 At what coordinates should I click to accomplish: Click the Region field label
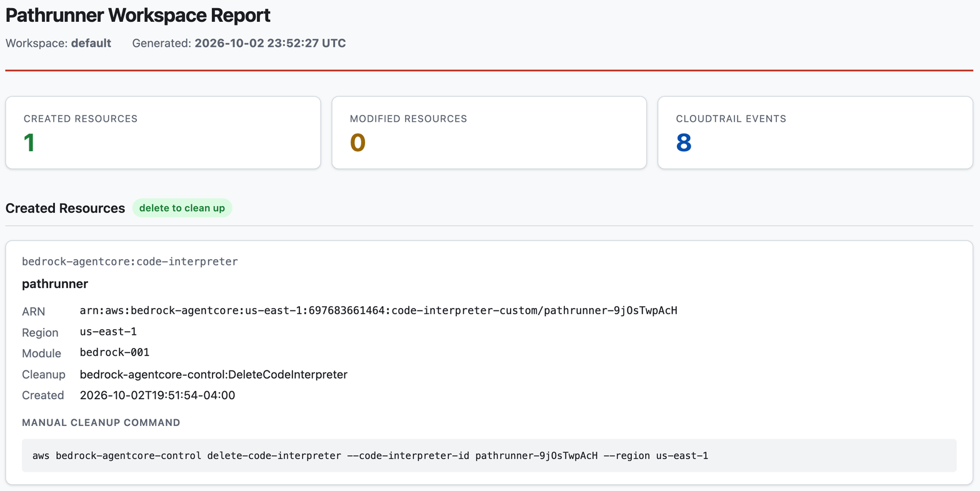click(x=40, y=332)
